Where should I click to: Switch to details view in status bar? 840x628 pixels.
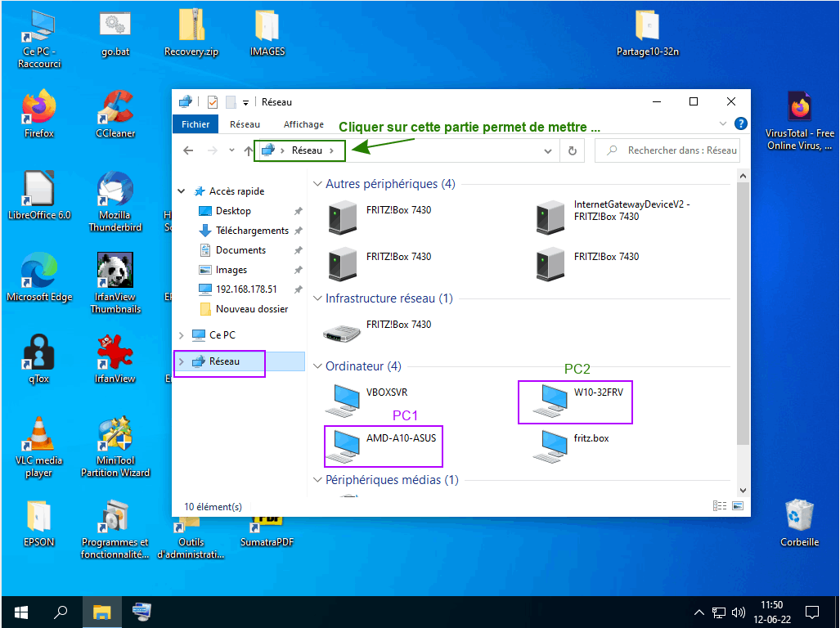point(720,506)
